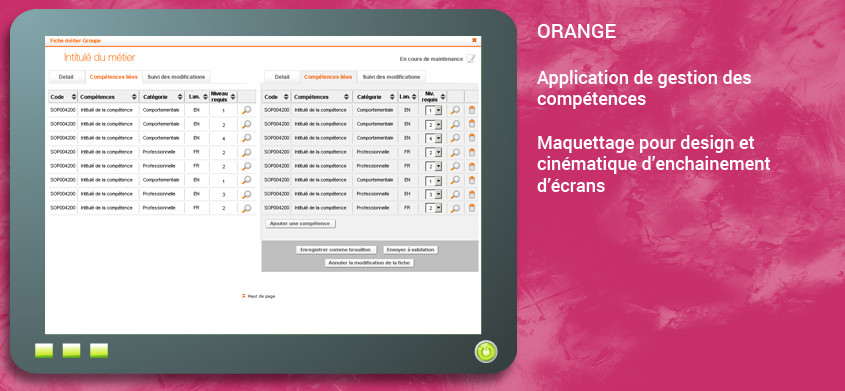
Task: Click the edit icon beside En cours de maintenance
Action: (470, 59)
